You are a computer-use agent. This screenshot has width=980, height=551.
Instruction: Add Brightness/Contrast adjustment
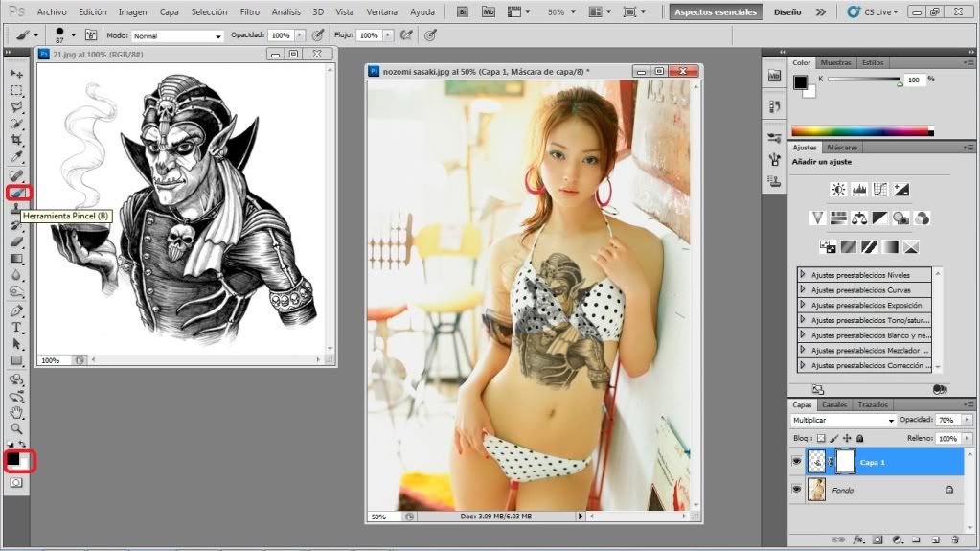838,190
